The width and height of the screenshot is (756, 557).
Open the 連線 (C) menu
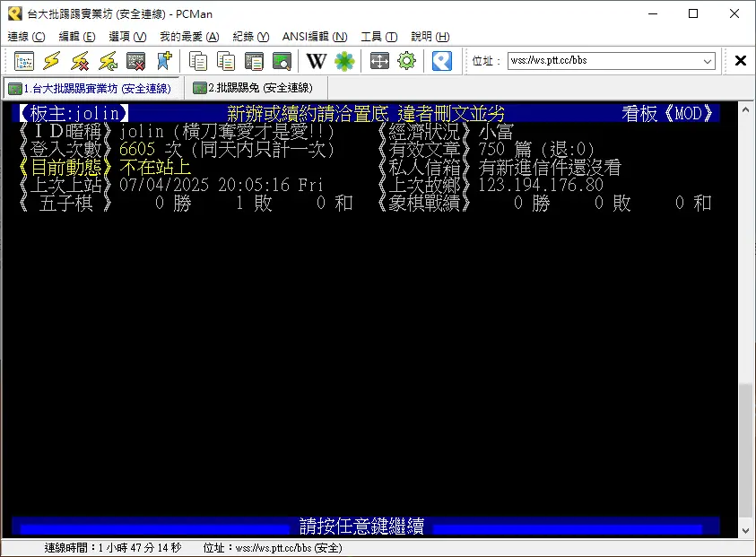[x=26, y=37]
